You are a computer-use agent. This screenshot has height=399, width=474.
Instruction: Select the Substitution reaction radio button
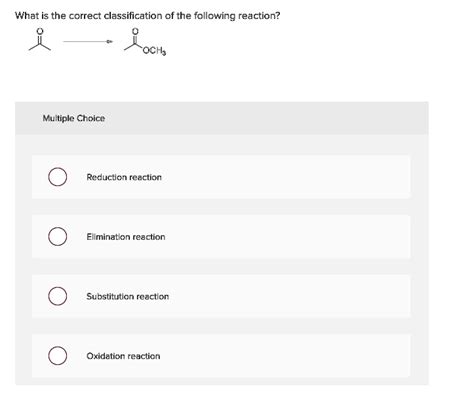[x=57, y=296]
